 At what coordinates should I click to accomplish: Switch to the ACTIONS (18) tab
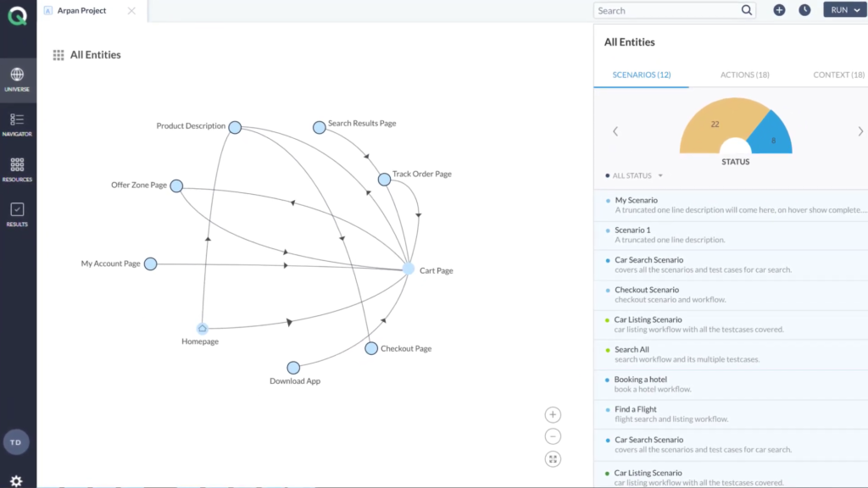pos(744,75)
